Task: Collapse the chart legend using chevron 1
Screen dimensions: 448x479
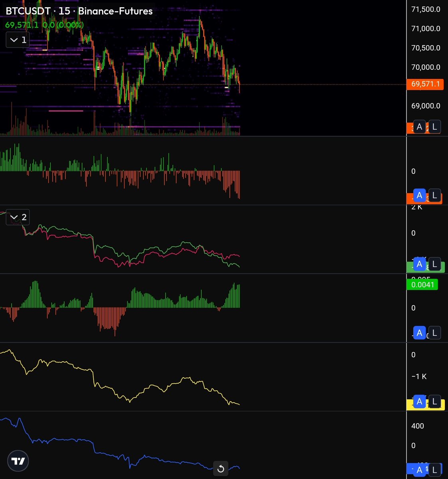Action: click(18, 40)
